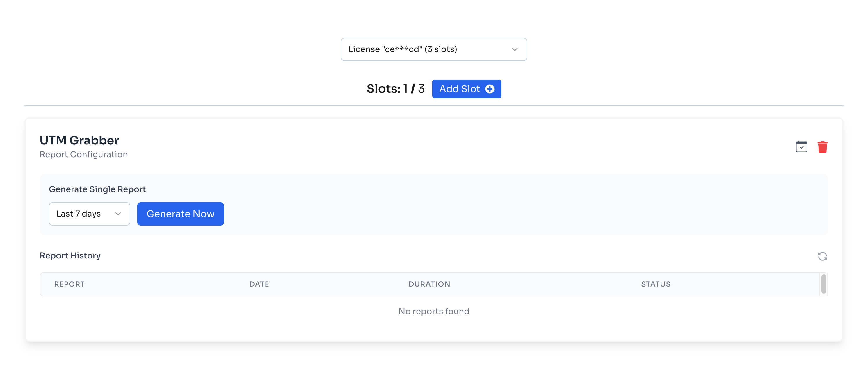Open the License "ce***cd" dropdown

click(x=433, y=49)
